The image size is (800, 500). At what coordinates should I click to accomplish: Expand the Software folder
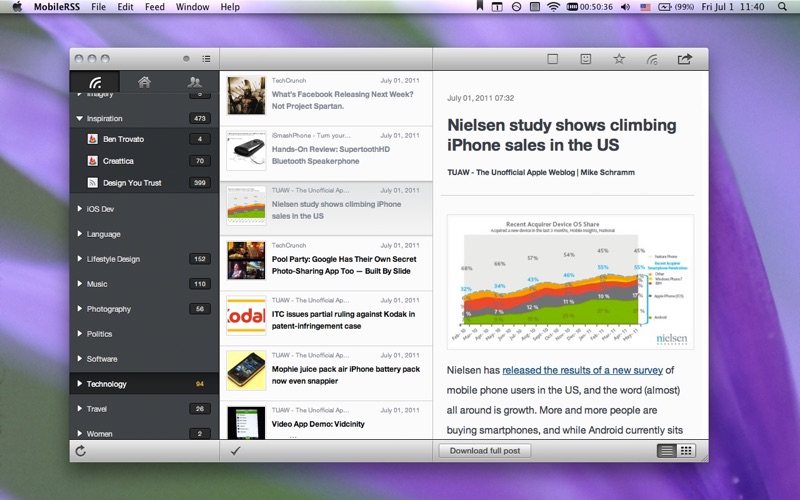point(80,359)
